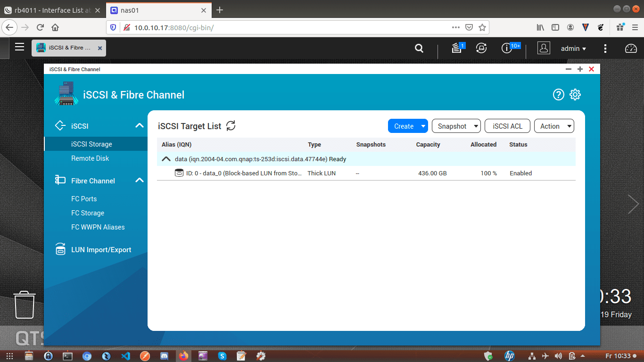Open a new Firefox tab

pos(219,10)
